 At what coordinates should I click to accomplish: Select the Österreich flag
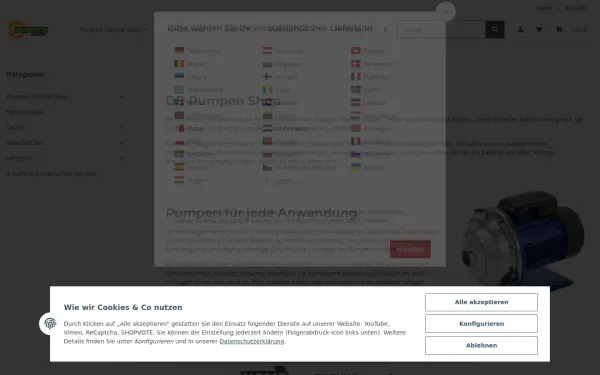tap(267, 50)
